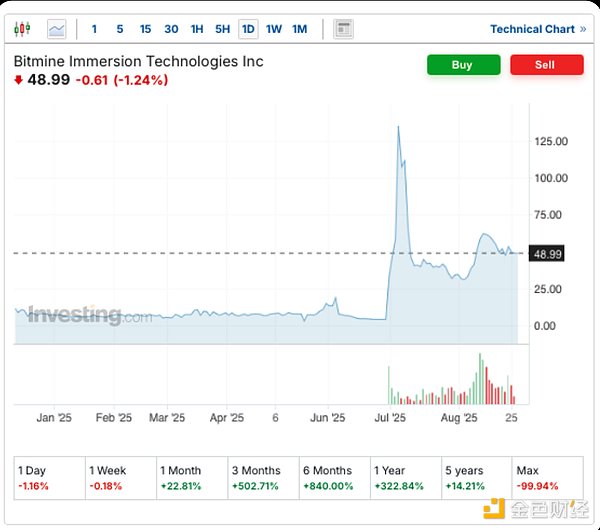This screenshot has height=530, width=600.
Task: Open the Technical Chart link
Action: click(538, 29)
